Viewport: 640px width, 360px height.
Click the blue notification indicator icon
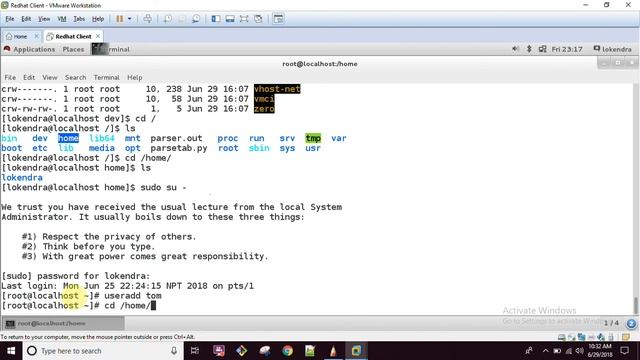(631, 324)
